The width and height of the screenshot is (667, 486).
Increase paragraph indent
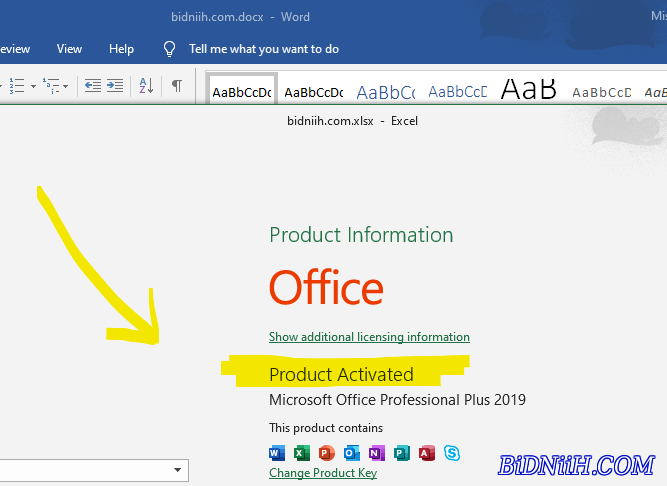coord(115,86)
